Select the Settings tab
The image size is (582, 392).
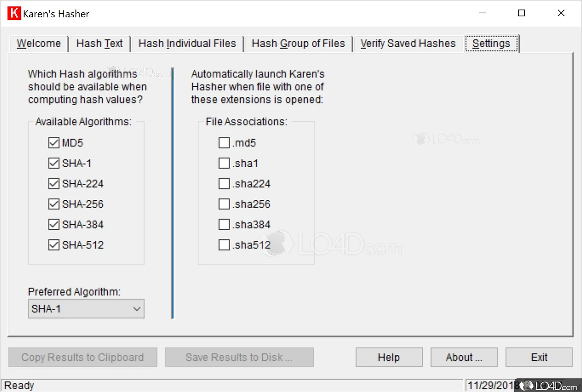pyautogui.click(x=492, y=44)
